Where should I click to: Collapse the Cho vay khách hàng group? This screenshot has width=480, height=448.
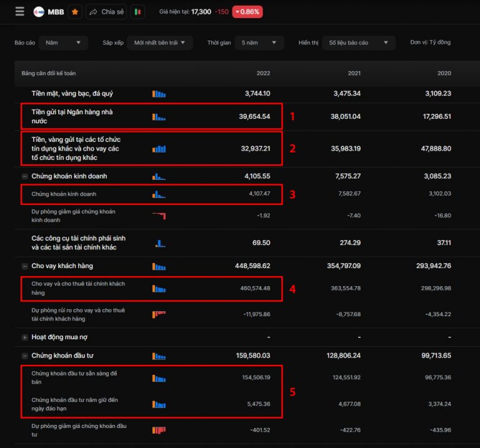pos(25,266)
